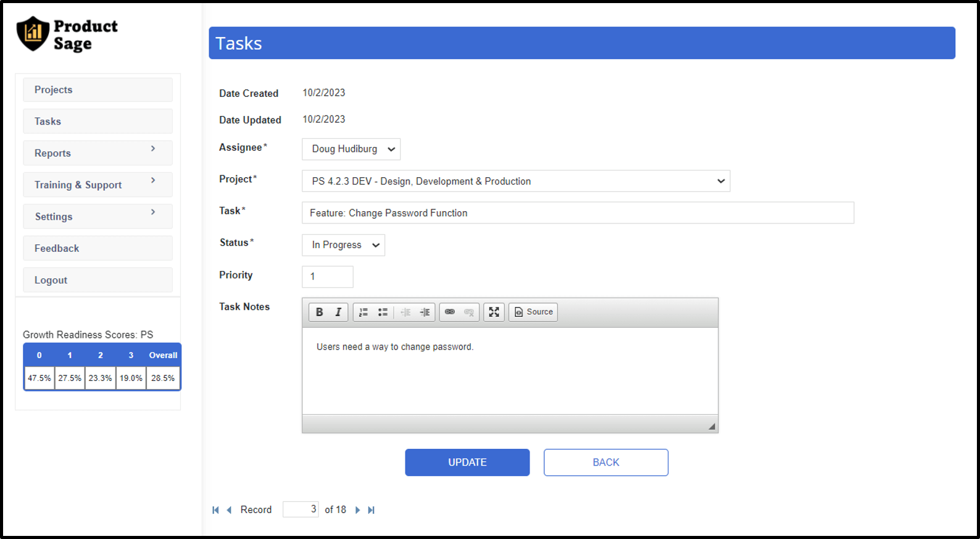The image size is (980, 539).
Task: Click the editor resize handle corner
Action: 712,426
